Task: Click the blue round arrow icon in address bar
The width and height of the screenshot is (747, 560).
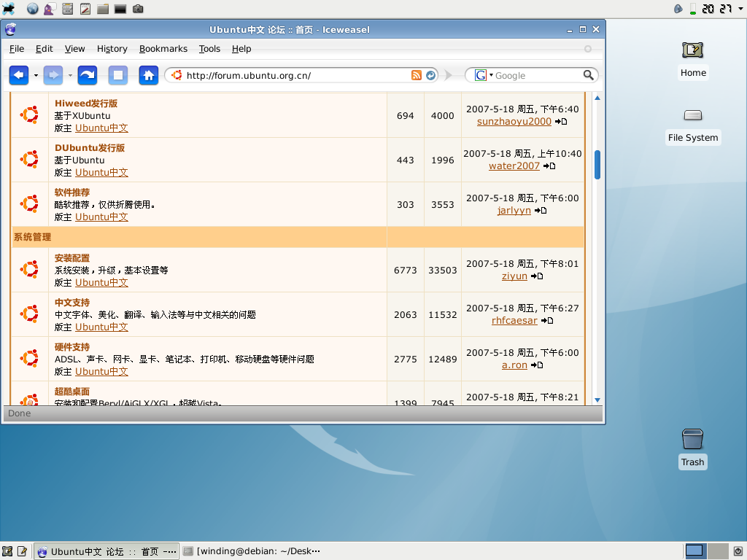Action: [x=430, y=75]
